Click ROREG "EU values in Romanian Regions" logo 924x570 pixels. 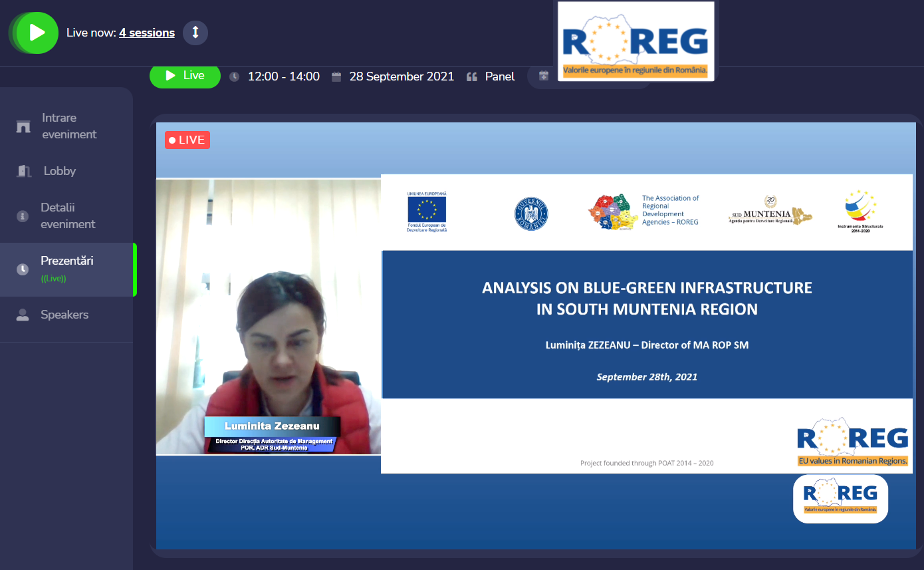click(853, 442)
